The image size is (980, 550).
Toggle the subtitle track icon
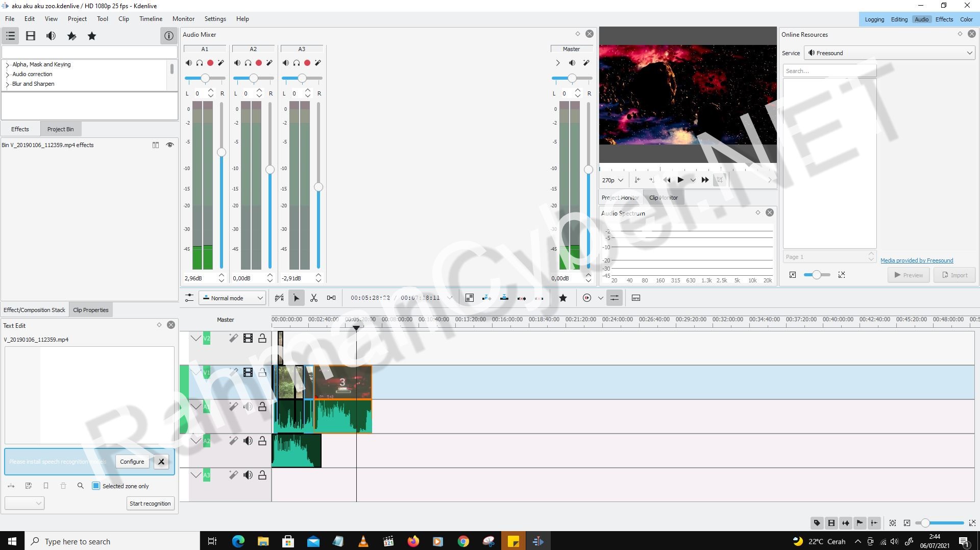click(636, 298)
